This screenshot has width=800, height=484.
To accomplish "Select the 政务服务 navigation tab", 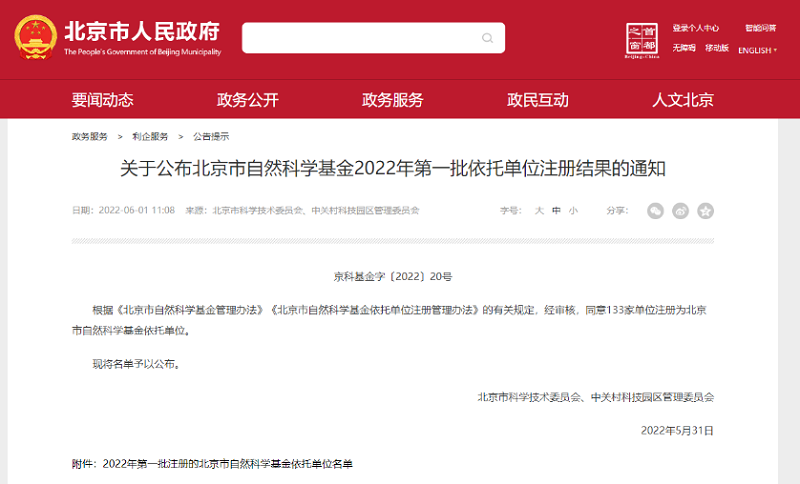I will 392,100.
